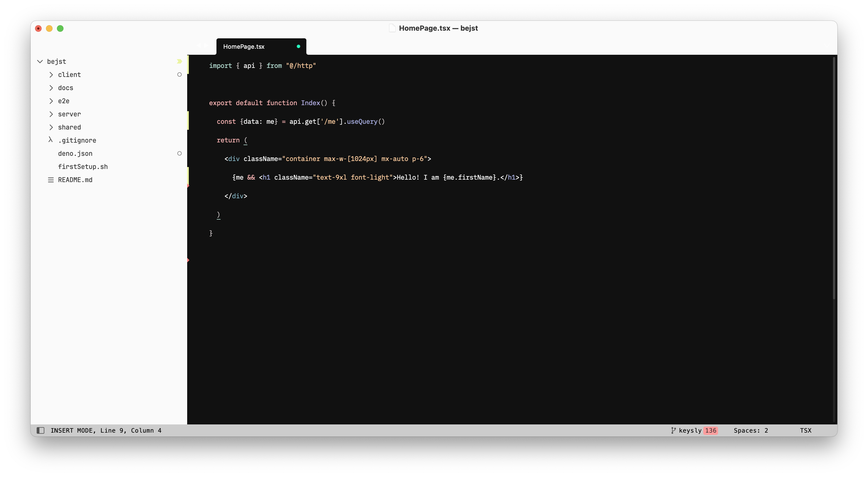
Task: Click the modified circle badge next to client
Action: [179, 74]
